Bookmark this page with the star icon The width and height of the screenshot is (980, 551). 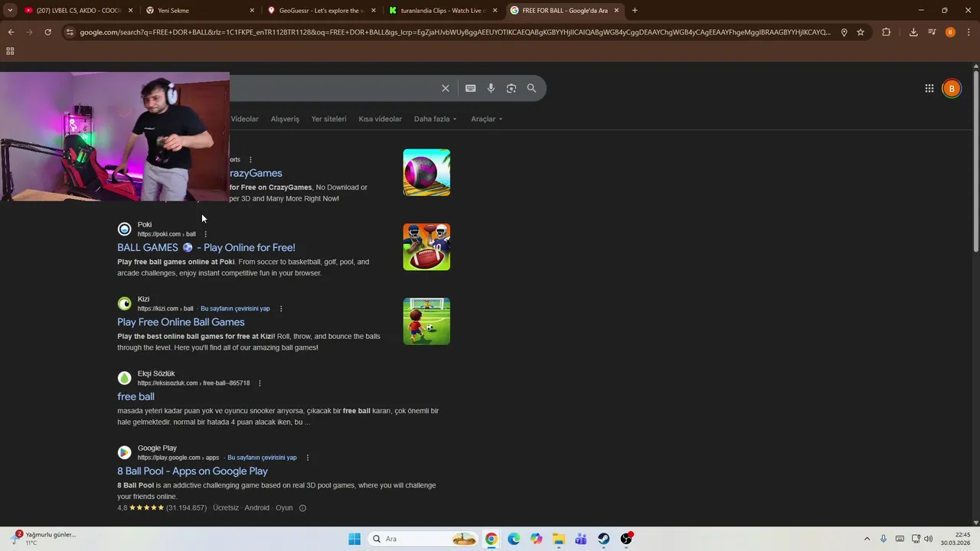[x=861, y=32]
